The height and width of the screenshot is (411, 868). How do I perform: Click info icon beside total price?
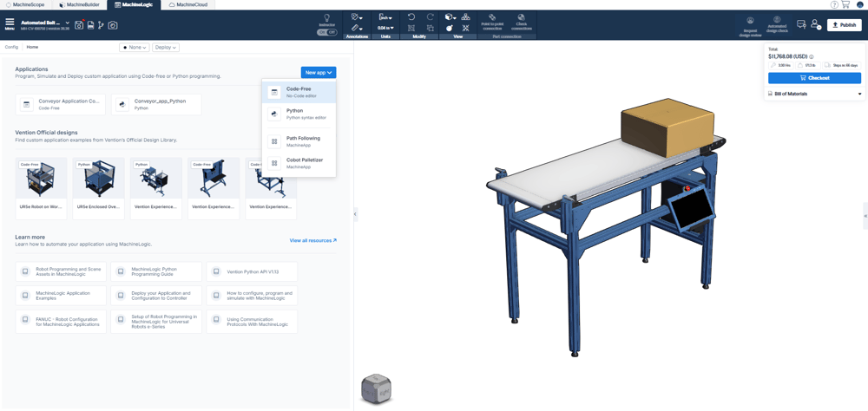point(812,56)
